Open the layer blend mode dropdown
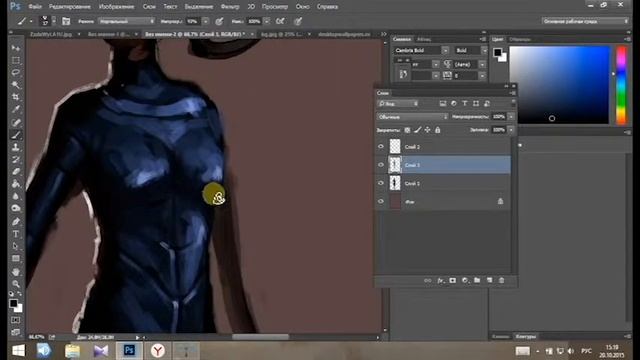 click(413, 117)
